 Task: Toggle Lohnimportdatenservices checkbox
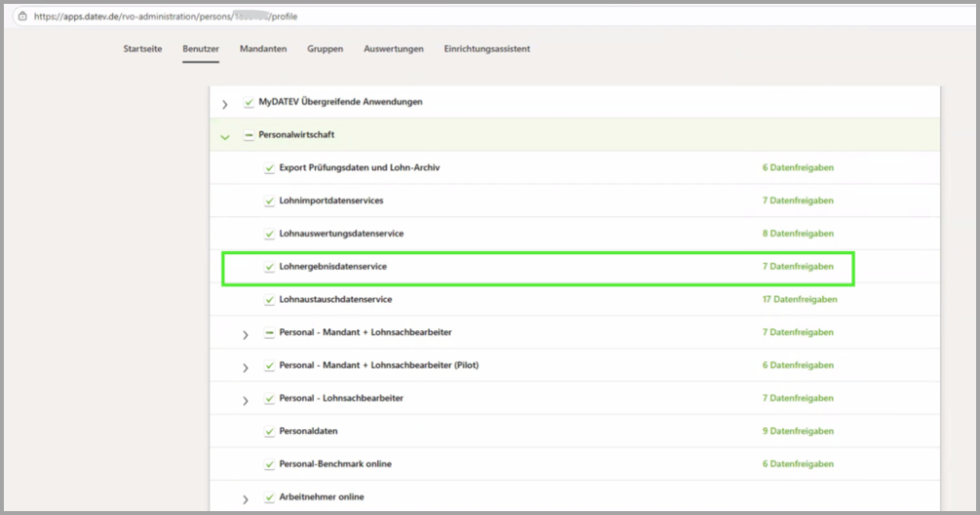(x=270, y=202)
